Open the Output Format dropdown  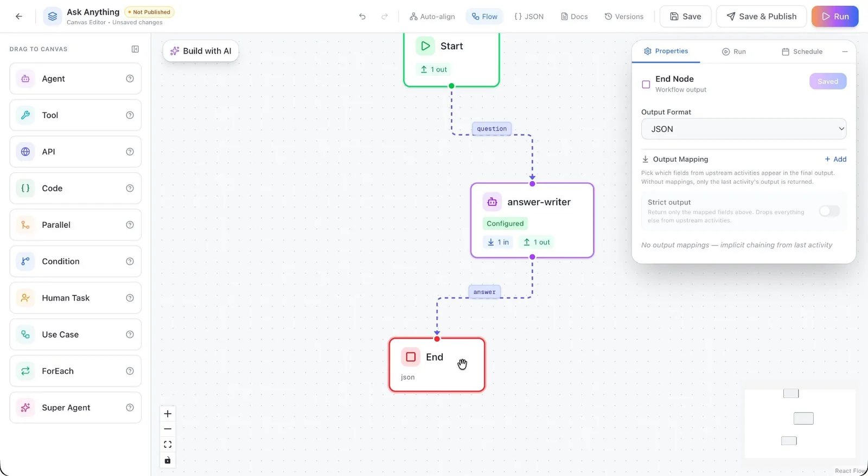744,129
